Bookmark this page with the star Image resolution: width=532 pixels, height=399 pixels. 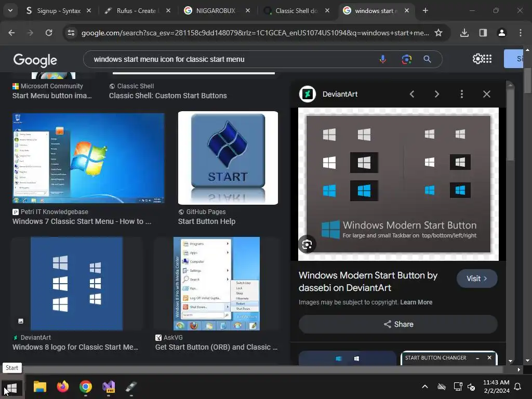(438, 33)
